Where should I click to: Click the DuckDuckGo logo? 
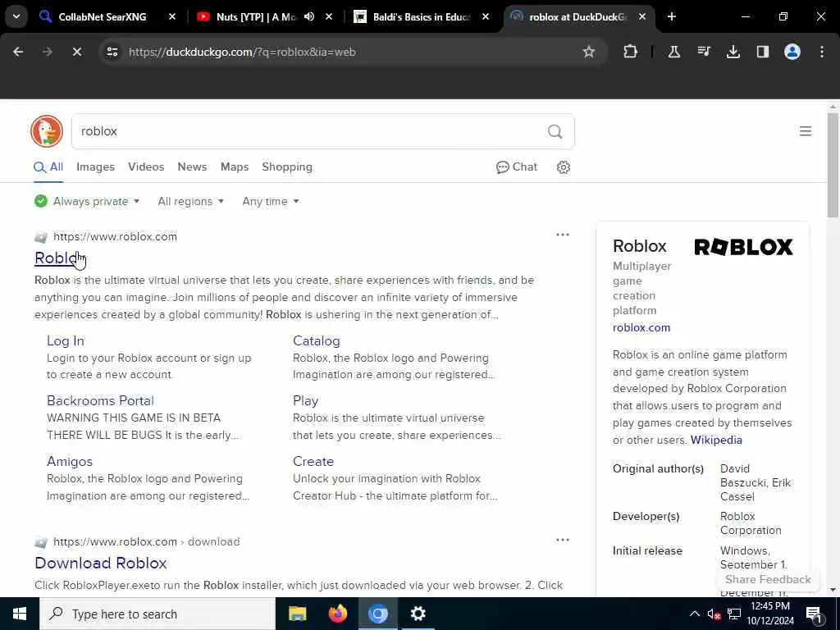(47, 131)
